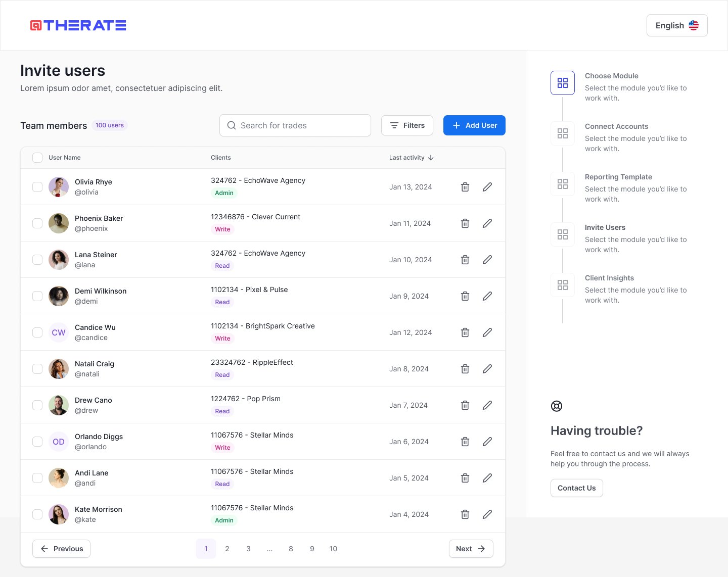Click the 100 users badge

(109, 125)
